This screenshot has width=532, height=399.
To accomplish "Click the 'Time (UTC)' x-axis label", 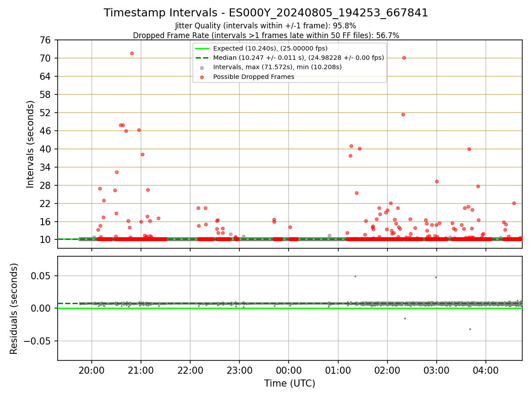I will (x=290, y=383).
